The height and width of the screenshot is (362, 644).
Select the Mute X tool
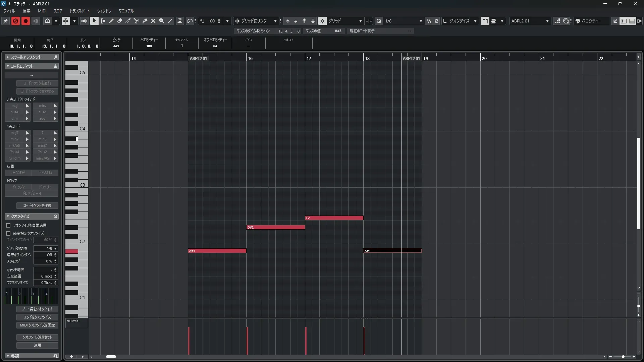coord(153,21)
